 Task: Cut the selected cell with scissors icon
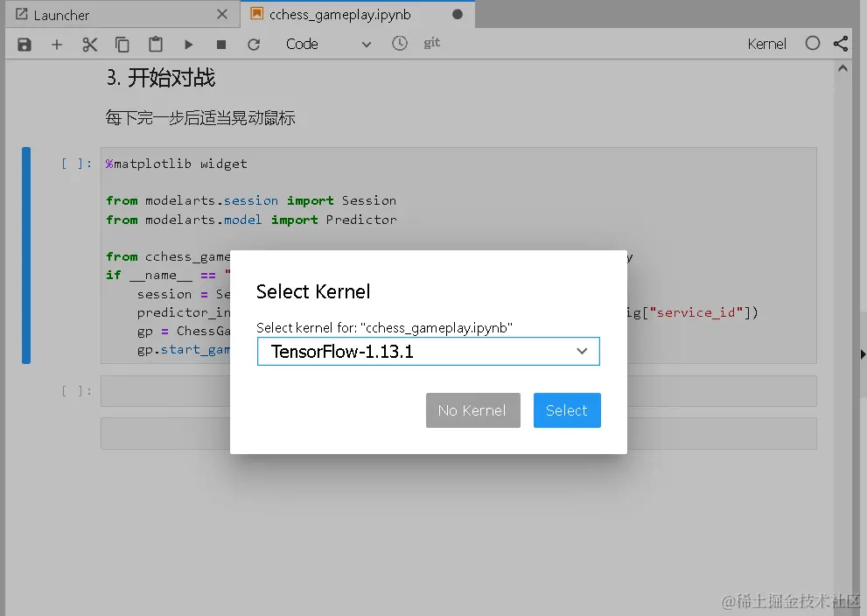point(89,45)
